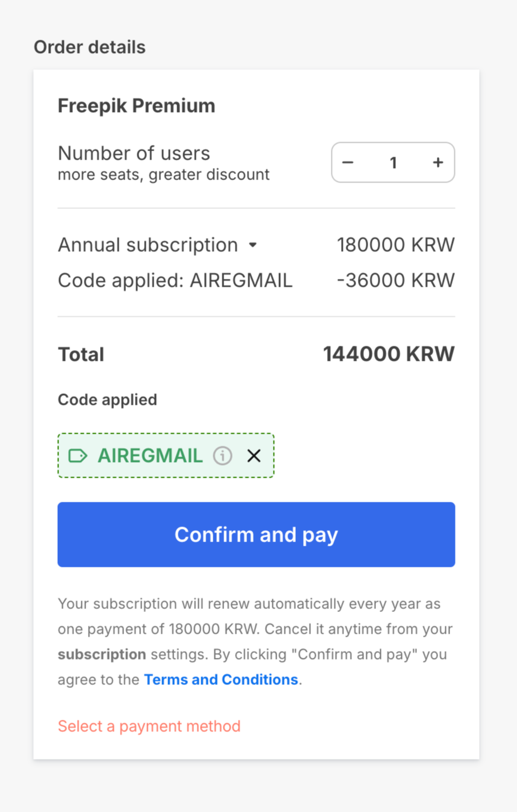Click the bold subscription settings word
The width and height of the screenshot is (517, 812).
(x=102, y=654)
